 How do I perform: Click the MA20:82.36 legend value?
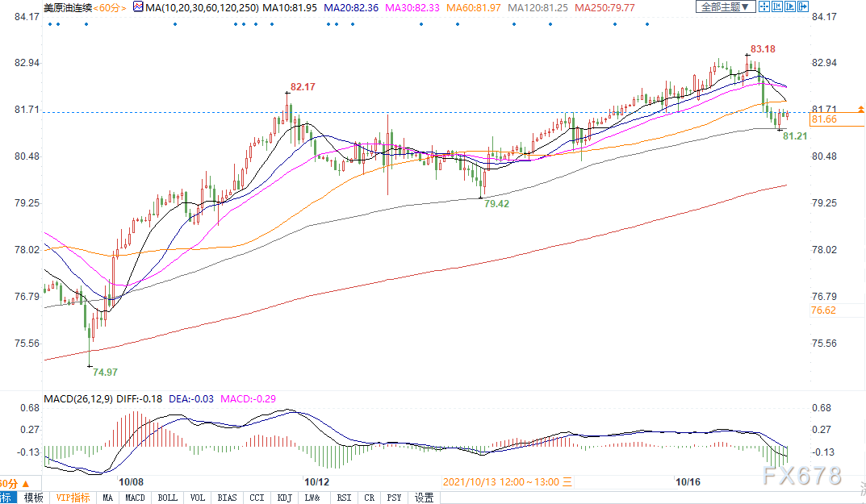tap(351, 8)
